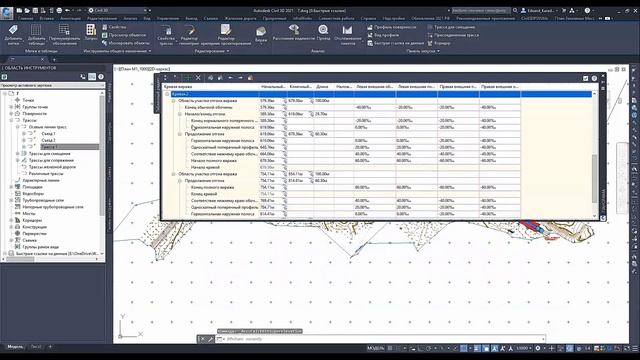Viewport: 640px width, 360px height.
Task: Click Просмотр объектов in the ribbon
Action: click(x=124, y=35)
